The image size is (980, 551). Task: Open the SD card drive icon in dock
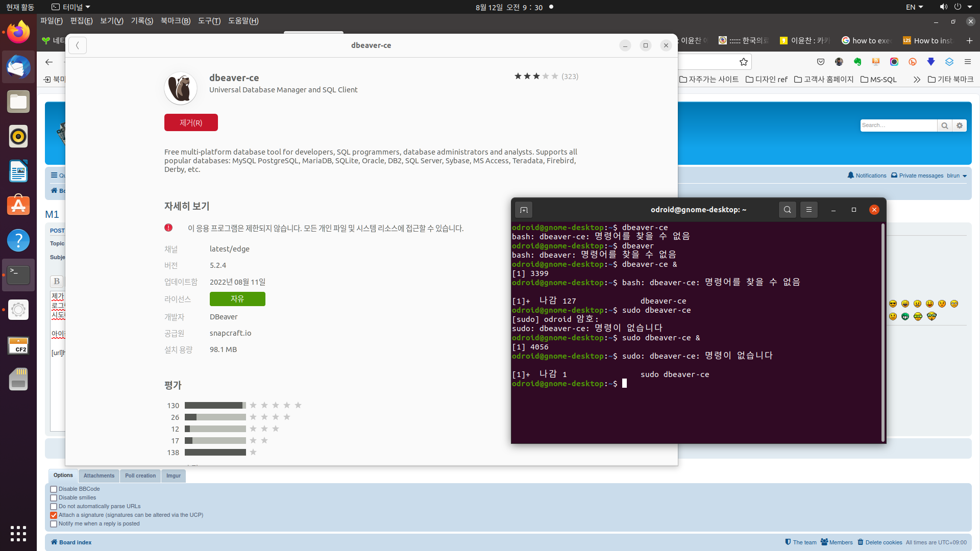pyautogui.click(x=18, y=380)
